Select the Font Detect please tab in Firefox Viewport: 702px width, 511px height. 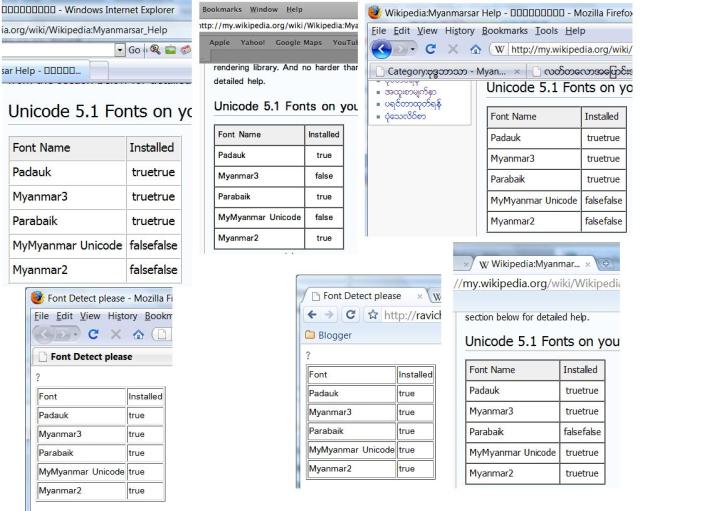click(103, 356)
